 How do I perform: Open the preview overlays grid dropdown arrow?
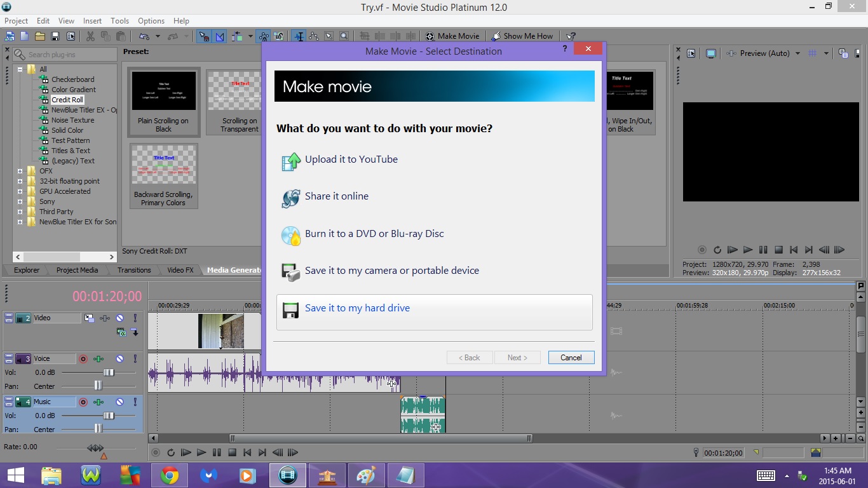click(826, 53)
